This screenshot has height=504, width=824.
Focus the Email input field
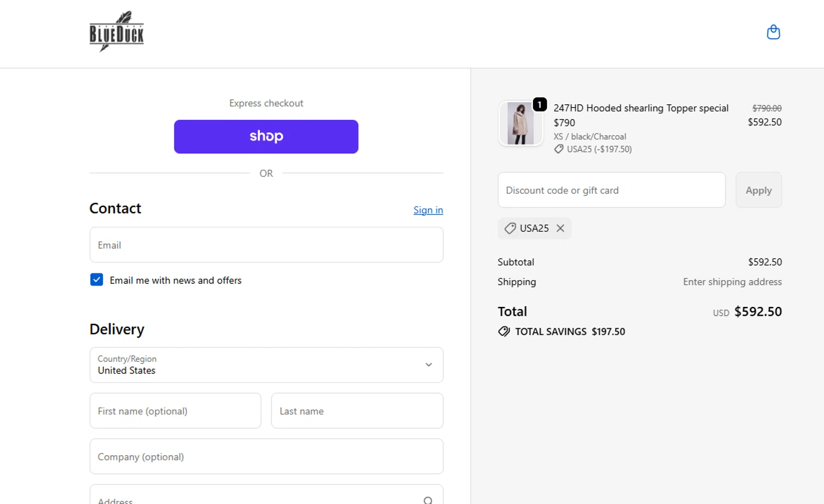coord(266,245)
